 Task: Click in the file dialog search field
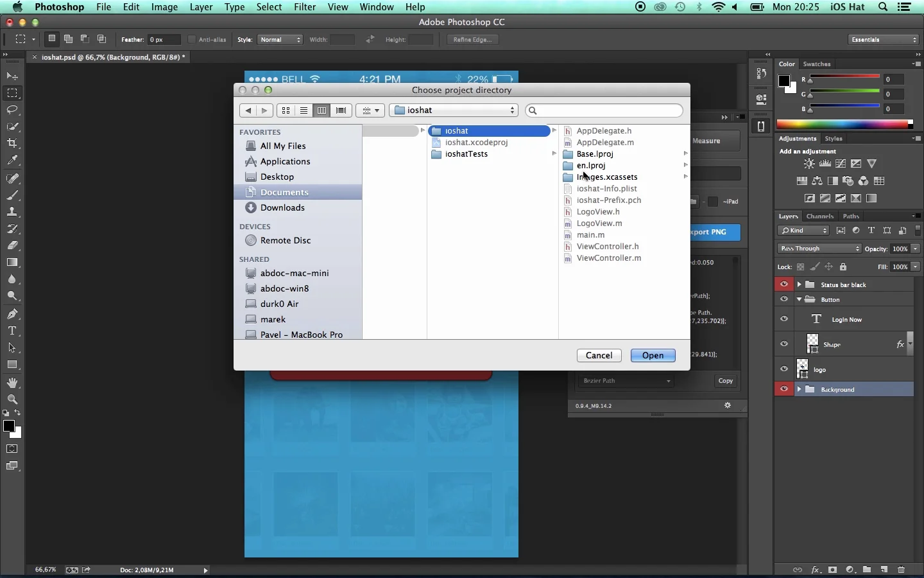click(604, 110)
